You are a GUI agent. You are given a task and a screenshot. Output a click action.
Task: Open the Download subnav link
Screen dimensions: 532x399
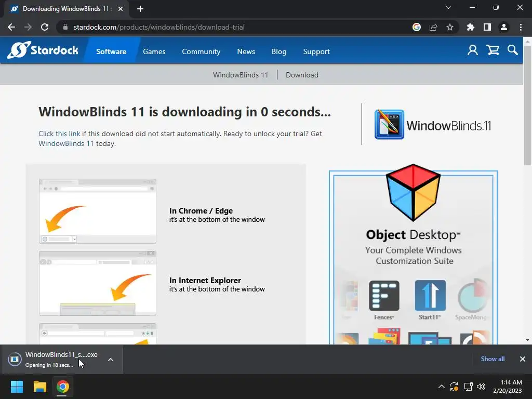pyautogui.click(x=302, y=75)
